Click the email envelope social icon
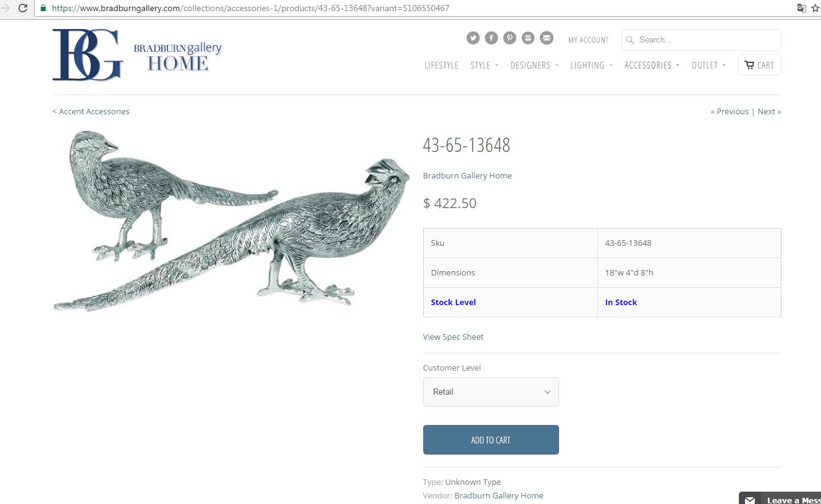This screenshot has height=504, width=821. (547, 38)
